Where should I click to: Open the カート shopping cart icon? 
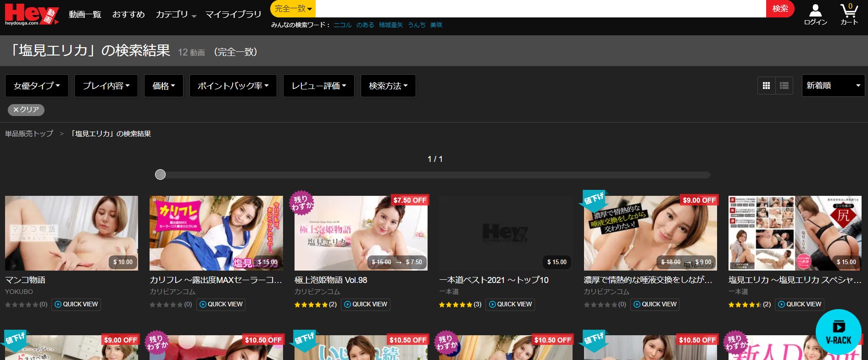point(849,14)
